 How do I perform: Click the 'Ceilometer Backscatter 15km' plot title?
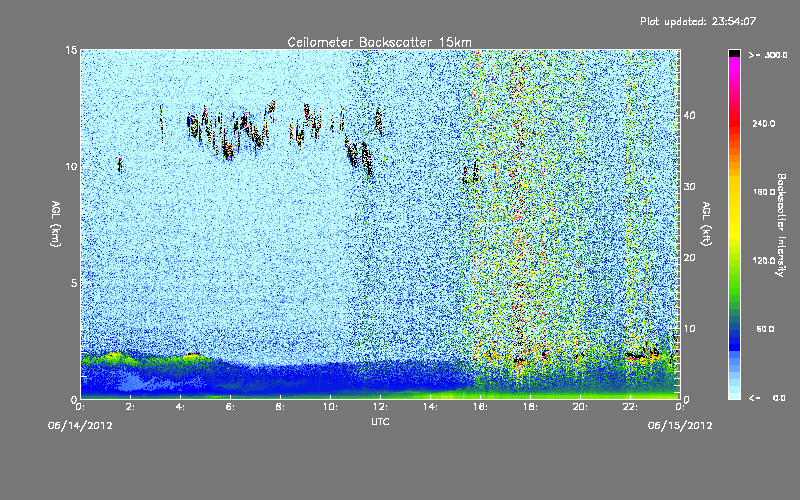click(x=379, y=42)
